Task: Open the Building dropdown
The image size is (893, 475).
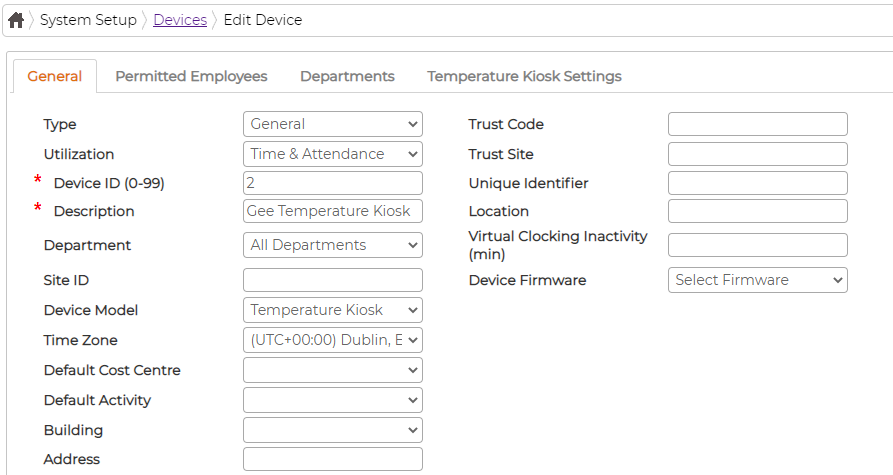Action: 333,431
